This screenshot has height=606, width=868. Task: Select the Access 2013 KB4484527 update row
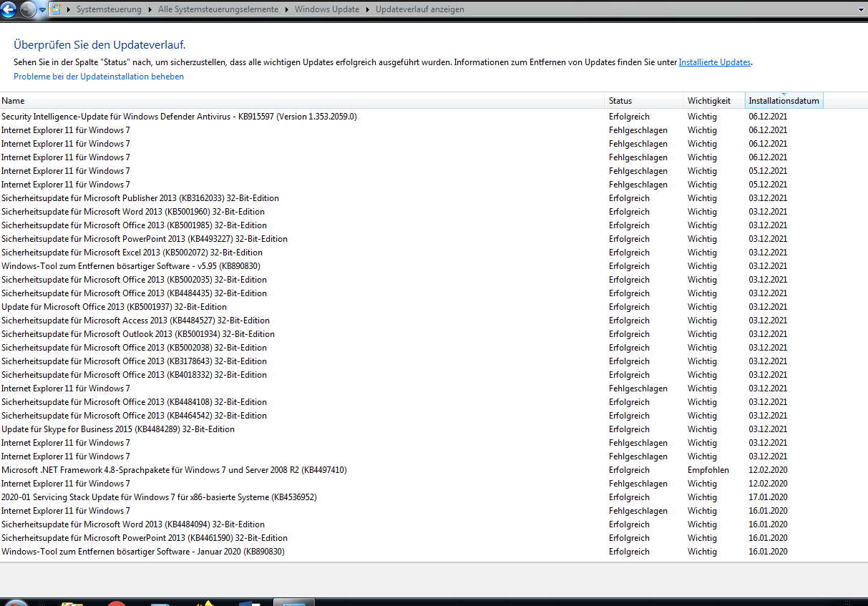[434, 321]
